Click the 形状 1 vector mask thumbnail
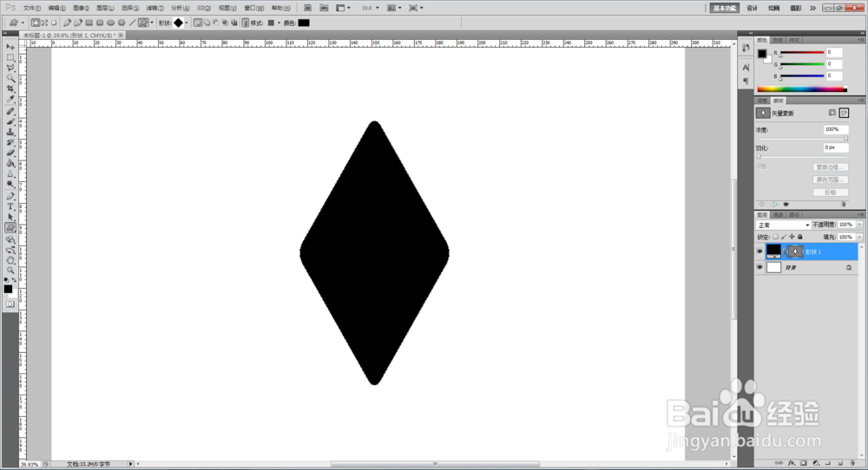The width and height of the screenshot is (868, 470). [x=795, y=251]
